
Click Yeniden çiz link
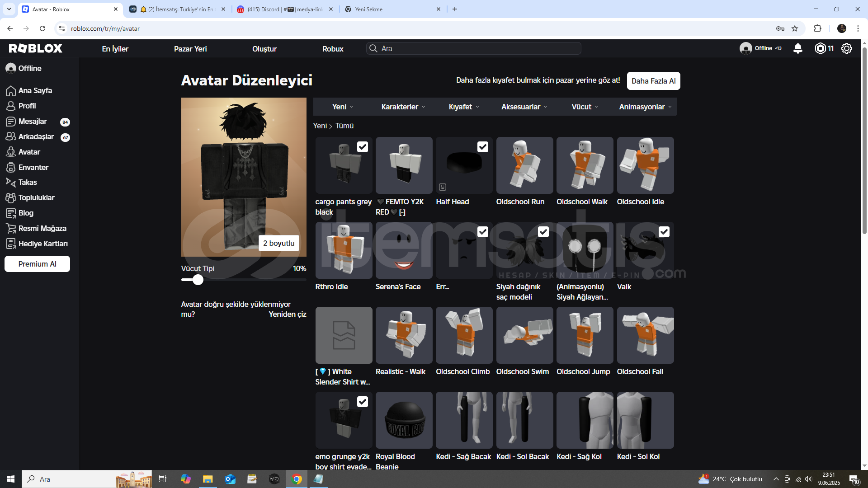pyautogui.click(x=287, y=314)
